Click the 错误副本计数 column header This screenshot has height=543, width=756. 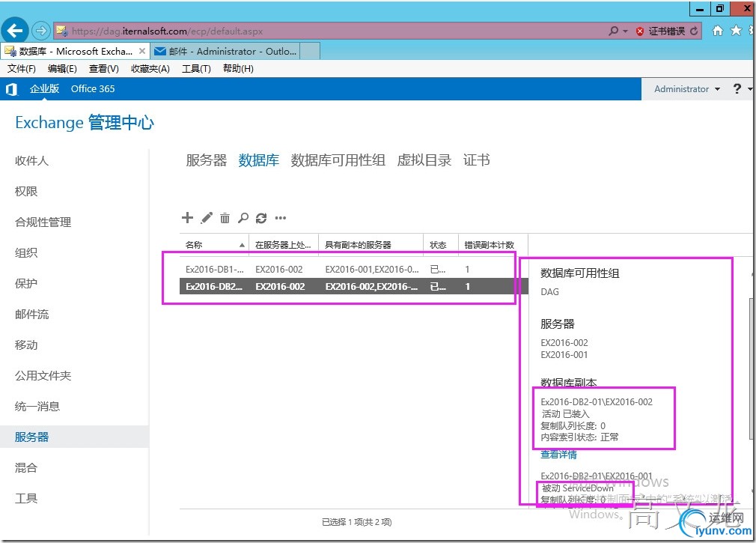tap(493, 245)
